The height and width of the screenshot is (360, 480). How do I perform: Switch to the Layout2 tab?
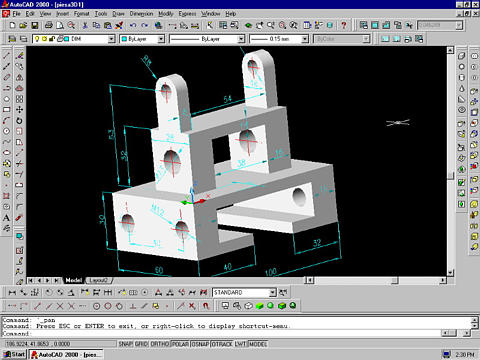tap(99, 280)
